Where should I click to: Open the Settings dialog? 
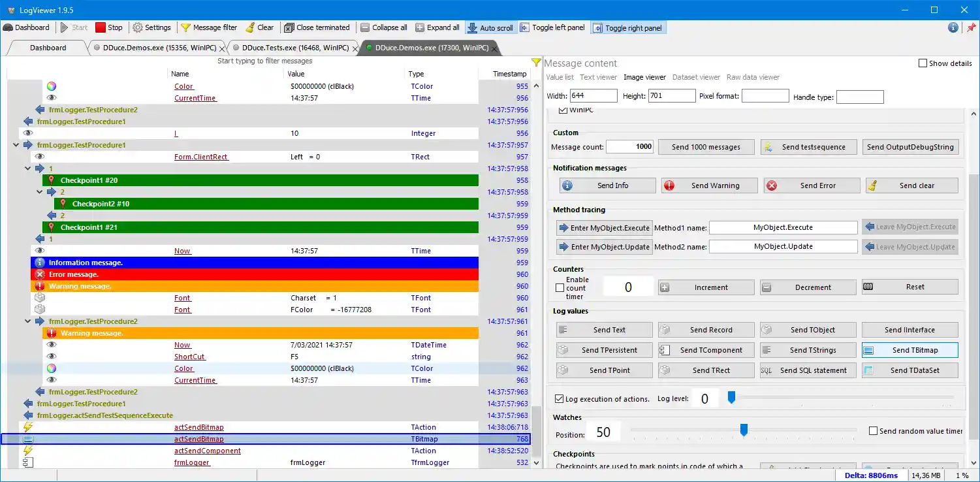tap(152, 27)
